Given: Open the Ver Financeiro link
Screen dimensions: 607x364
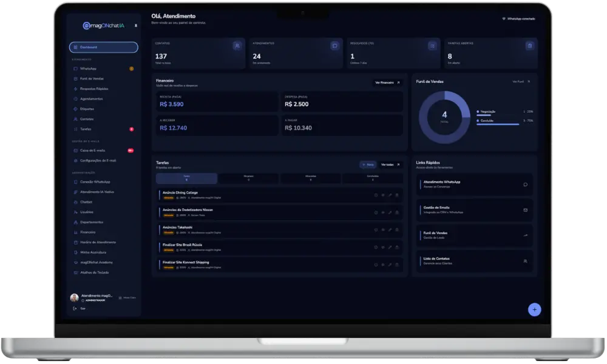Looking at the screenshot, I should click(387, 83).
